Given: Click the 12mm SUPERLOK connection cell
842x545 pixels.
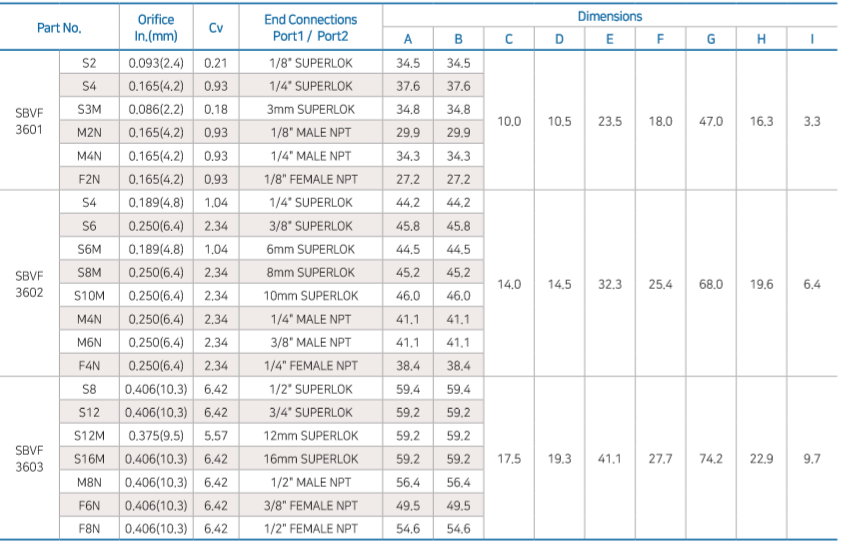Looking at the screenshot, I should [310, 435].
